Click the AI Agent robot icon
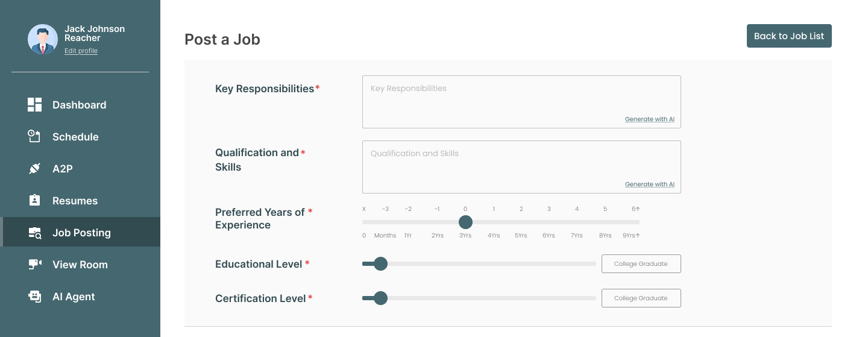This screenshot has width=868, height=337. click(x=34, y=297)
